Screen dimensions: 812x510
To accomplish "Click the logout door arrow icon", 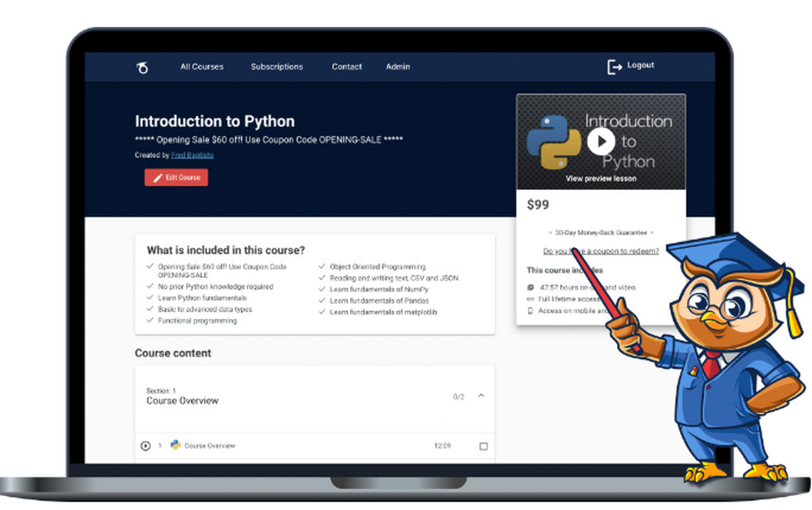I will [614, 67].
